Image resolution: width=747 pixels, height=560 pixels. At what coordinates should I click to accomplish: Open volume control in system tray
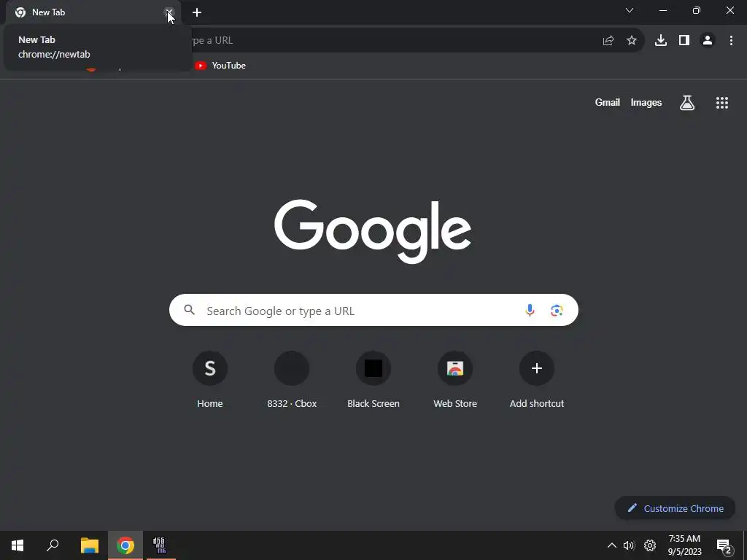point(629,545)
